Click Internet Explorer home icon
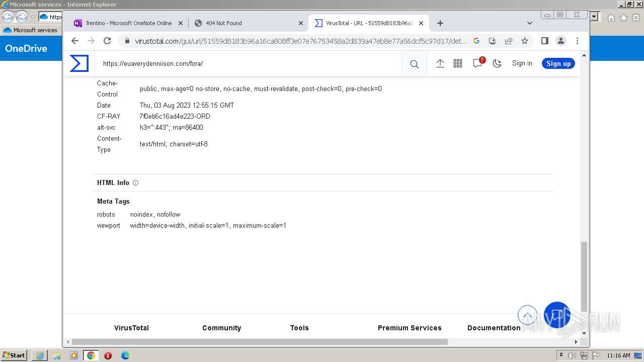 pyautogui.click(x=611, y=18)
